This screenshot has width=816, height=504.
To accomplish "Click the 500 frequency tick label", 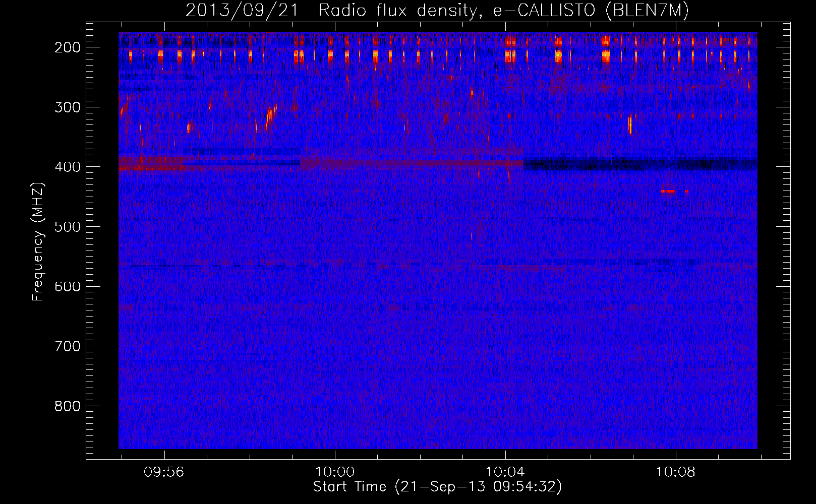I will coord(68,227).
